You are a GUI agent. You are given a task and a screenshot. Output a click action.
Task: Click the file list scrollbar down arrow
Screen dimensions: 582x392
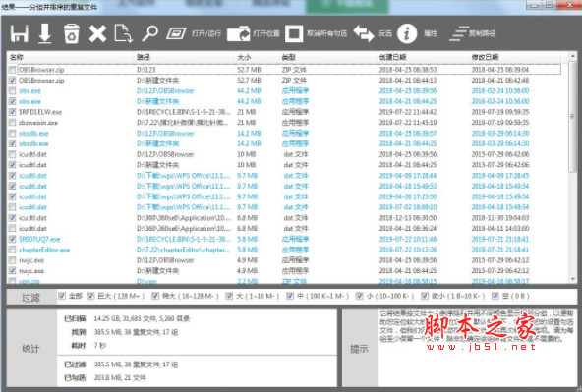pos(572,279)
